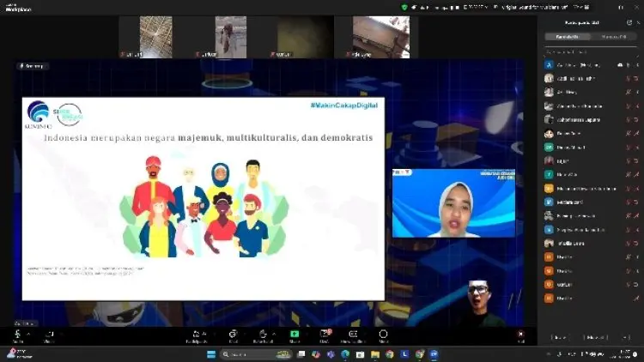Screen dimensions: 644x362
Task: Toggle the microphone in the Zoom toolbar
Action: (18, 335)
